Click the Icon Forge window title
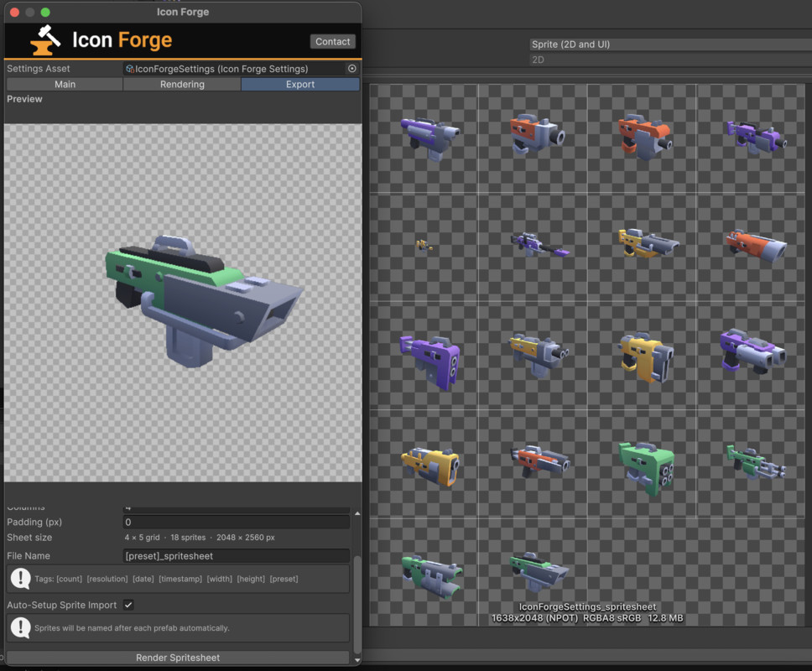The height and width of the screenshot is (671, 812). [x=183, y=12]
